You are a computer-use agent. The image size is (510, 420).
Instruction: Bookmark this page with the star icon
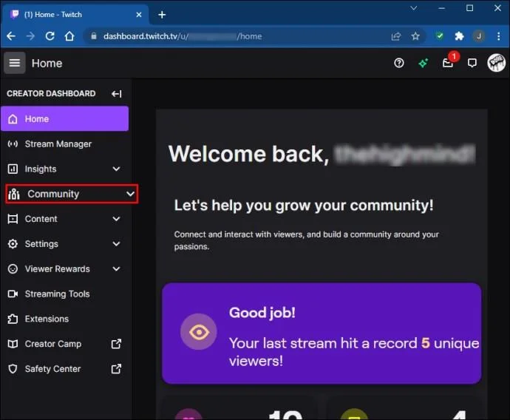pos(415,36)
